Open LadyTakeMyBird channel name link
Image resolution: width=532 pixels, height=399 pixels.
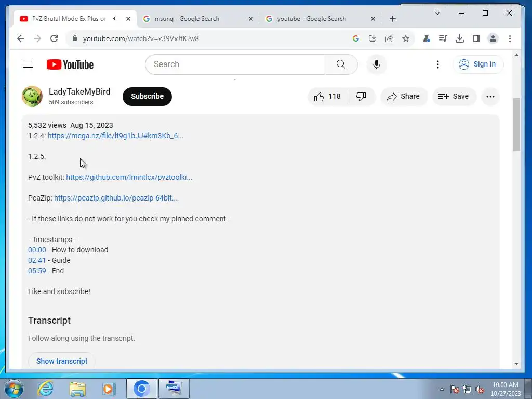pyautogui.click(x=79, y=91)
